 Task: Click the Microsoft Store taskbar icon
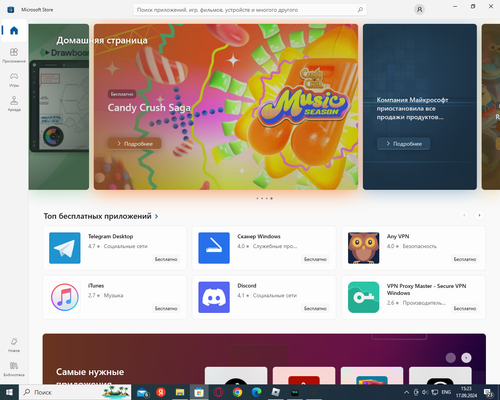[x=199, y=392]
